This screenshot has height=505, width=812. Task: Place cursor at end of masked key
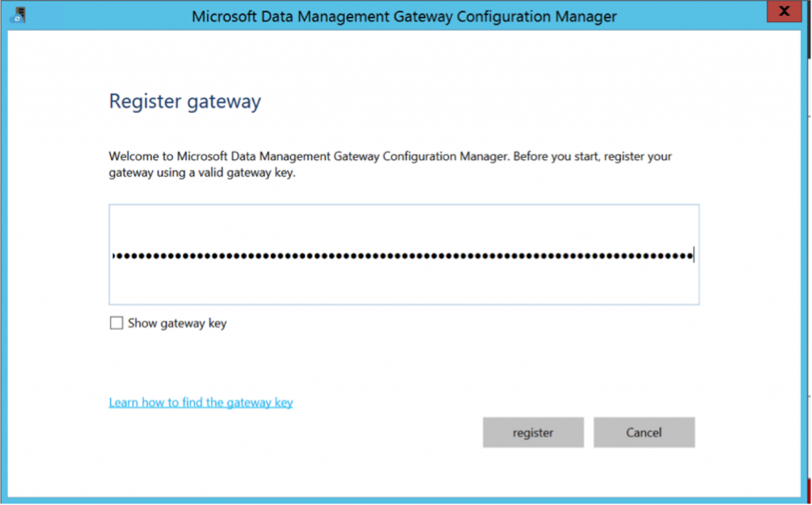coord(694,255)
